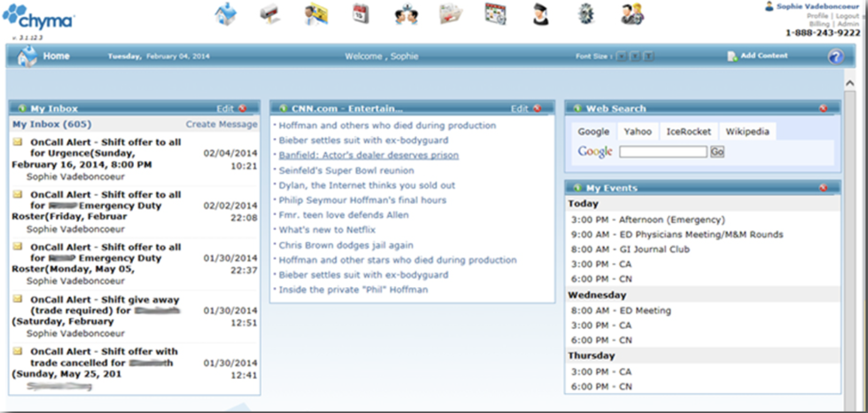Open headline 'What's new to Netflix'

tap(327, 230)
